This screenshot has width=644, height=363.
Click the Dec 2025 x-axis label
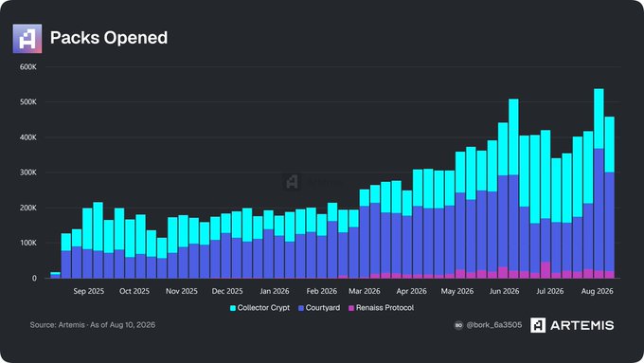pyautogui.click(x=227, y=291)
